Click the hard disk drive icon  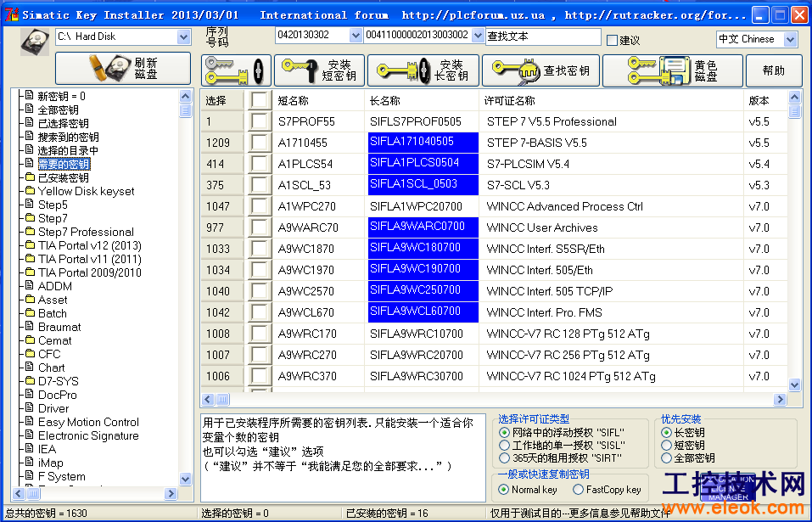tap(35, 42)
